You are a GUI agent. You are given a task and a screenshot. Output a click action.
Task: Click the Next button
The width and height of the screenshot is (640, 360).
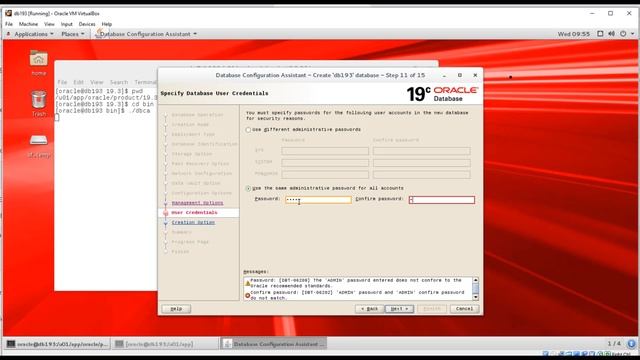coord(399,309)
